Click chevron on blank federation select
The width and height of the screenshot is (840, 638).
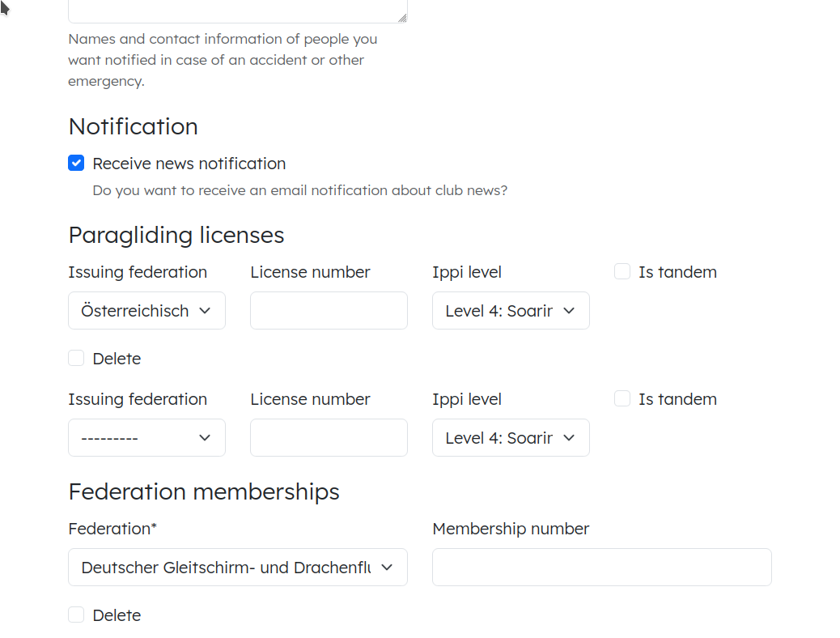coord(205,437)
